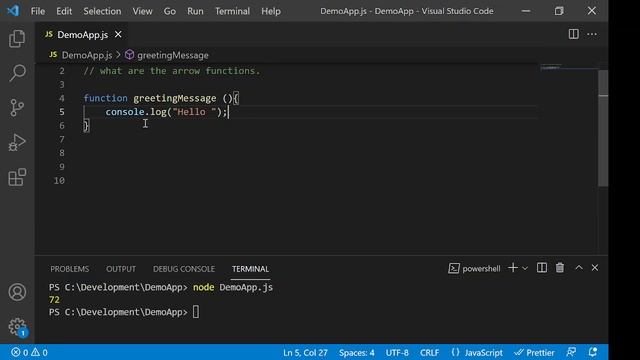The width and height of the screenshot is (640, 360).
Task: Open the Go menu
Action: (x=170, y=11)
